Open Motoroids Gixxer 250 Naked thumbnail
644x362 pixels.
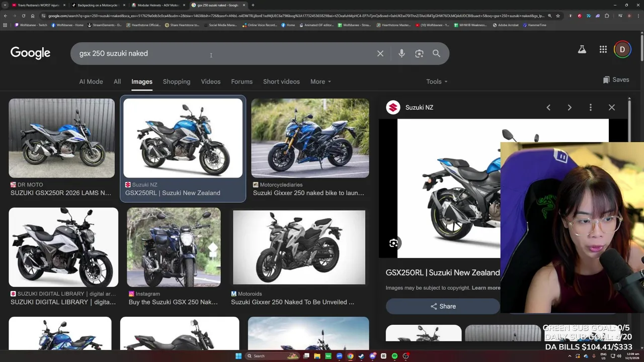[x=299, y=247]
